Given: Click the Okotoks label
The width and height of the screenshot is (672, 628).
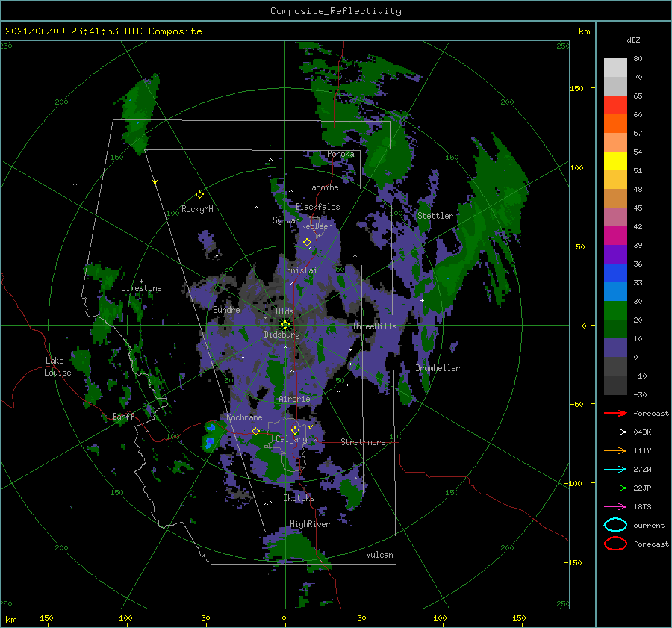Looking at the screenshot, I should (x=299, y=498).
